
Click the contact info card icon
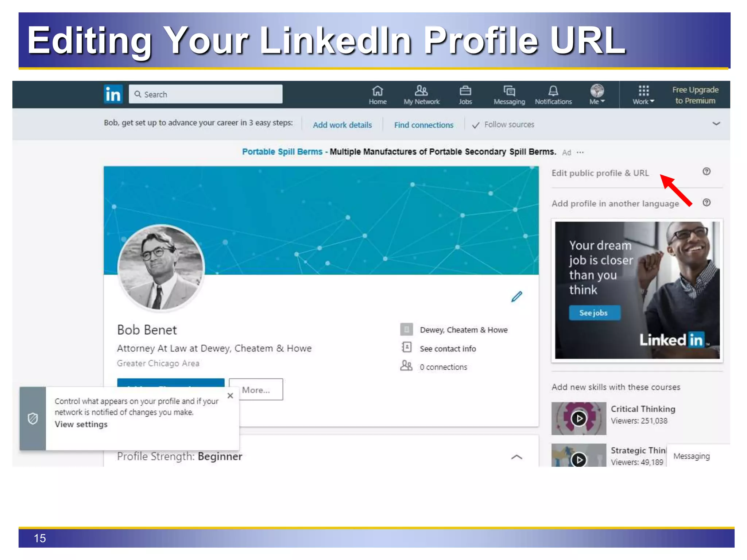406,347
